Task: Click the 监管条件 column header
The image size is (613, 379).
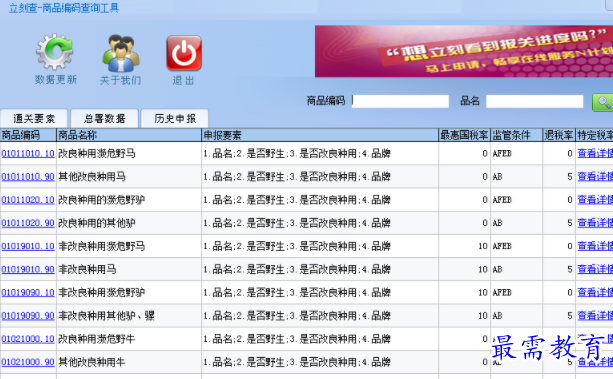Action: coord(516,135)
